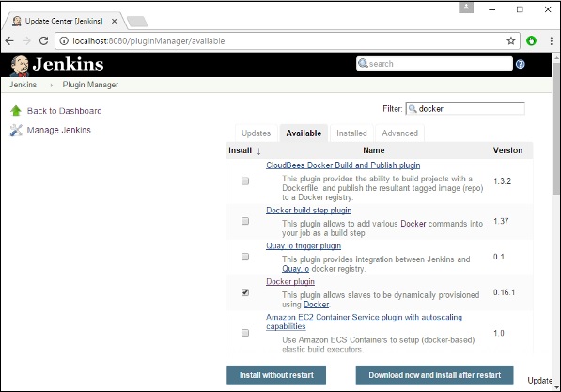Click the blue help question mark icon
This screenshot has width=561, height=392.
pyautogui.click(x=521, y=64)
